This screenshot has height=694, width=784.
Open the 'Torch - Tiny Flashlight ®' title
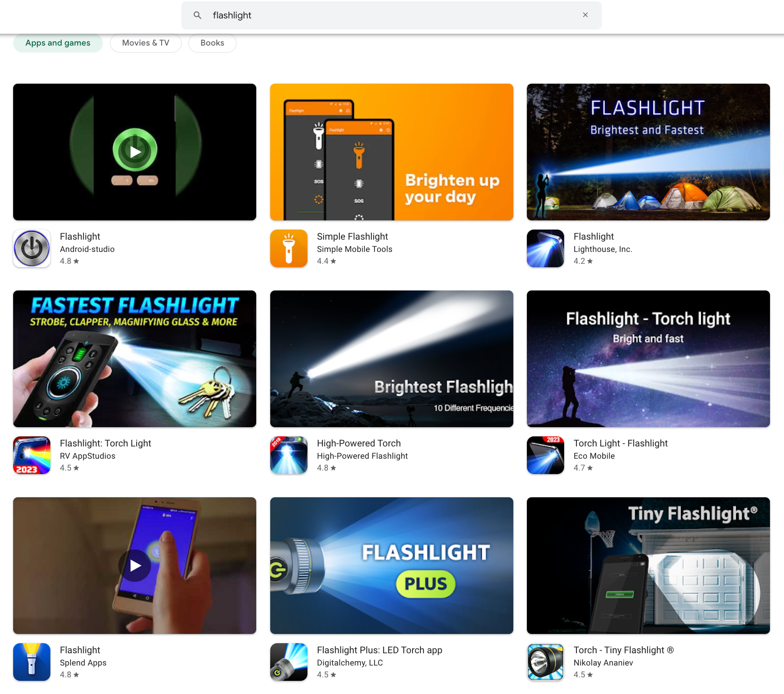(x=624, y=650)
